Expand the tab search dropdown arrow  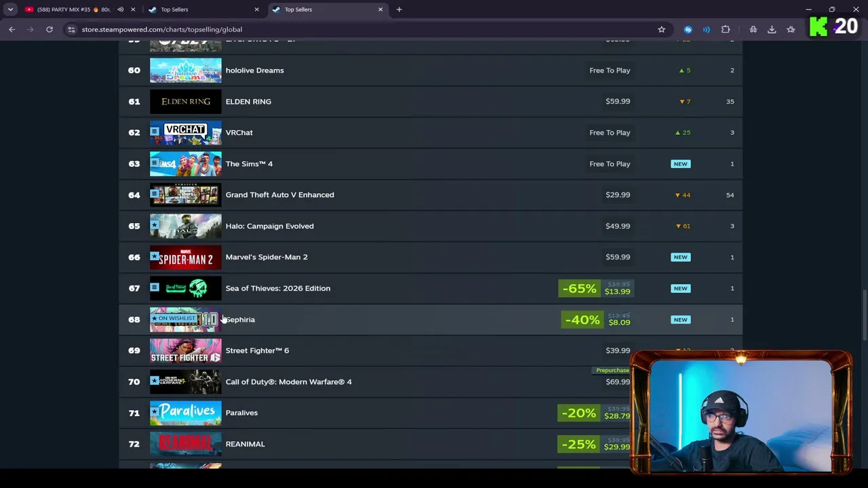(10, 9)
